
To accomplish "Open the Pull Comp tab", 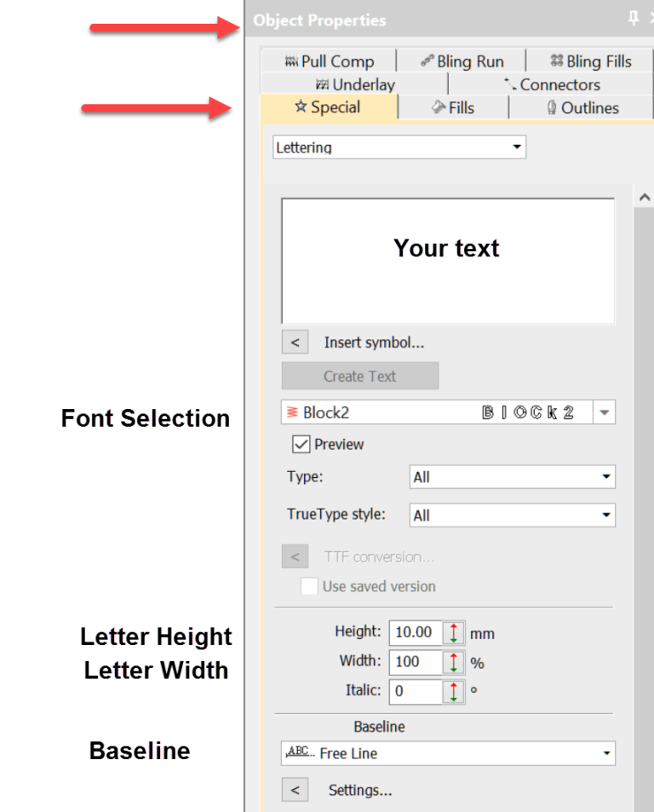I will [x=329, y=61].
